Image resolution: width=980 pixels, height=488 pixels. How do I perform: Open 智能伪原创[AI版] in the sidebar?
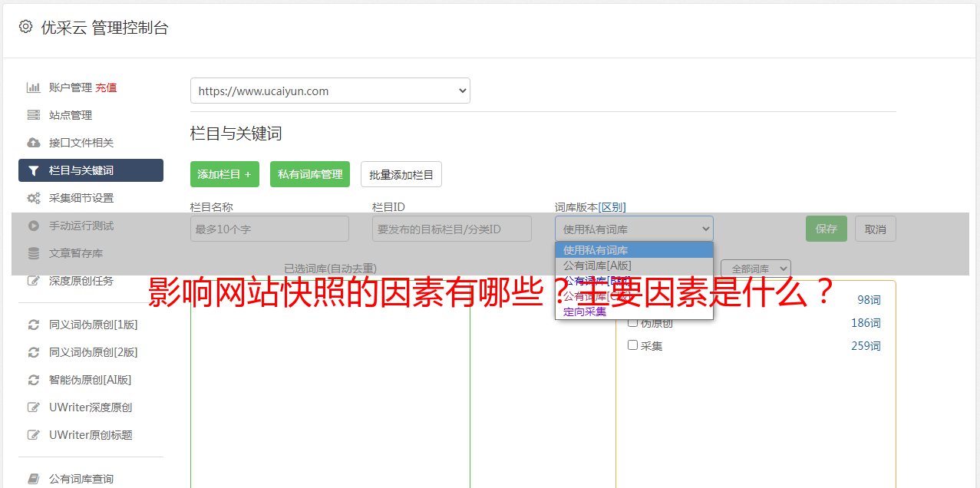91,380
